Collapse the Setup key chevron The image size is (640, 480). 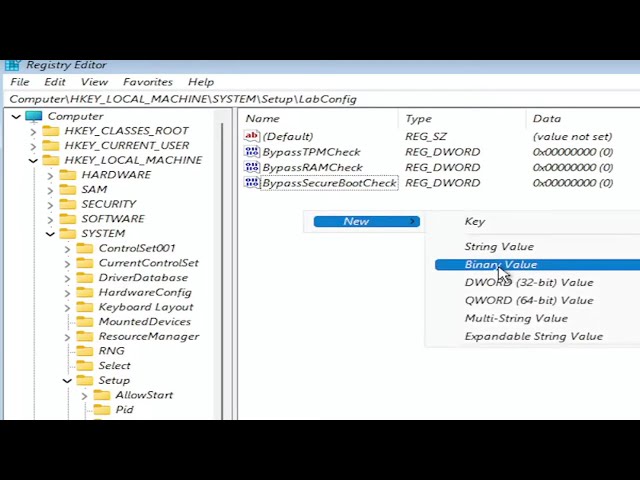coord(67,381)
